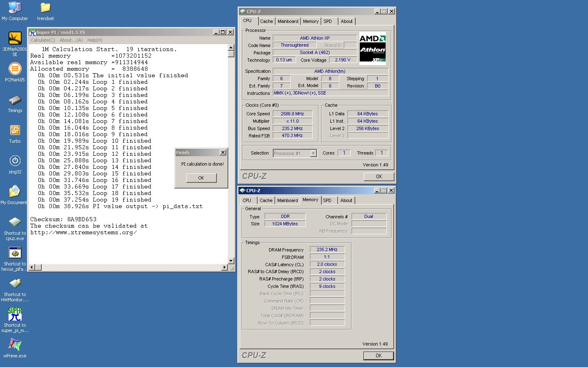
Task: Confirm OK in the Finish dialog
Action: click(x=201, y=178)
